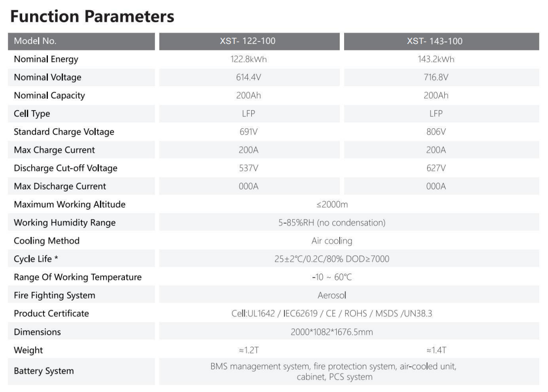The height and width of the screenshot is (392, 548).
Task: Click the ≤2000m altitude value
Action: (332, 204)
